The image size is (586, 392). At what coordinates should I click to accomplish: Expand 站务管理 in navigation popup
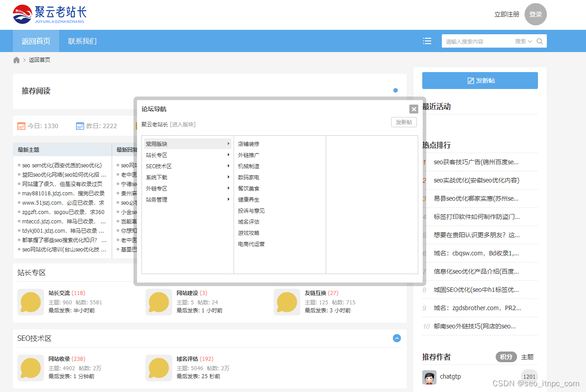tap(187, 199)
